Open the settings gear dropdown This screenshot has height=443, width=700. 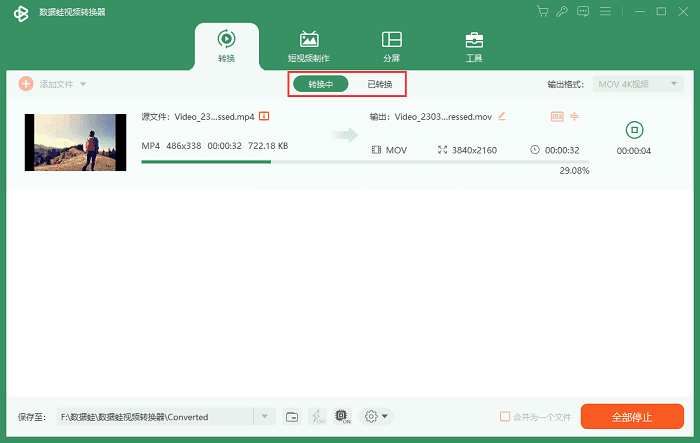[375, 416]
